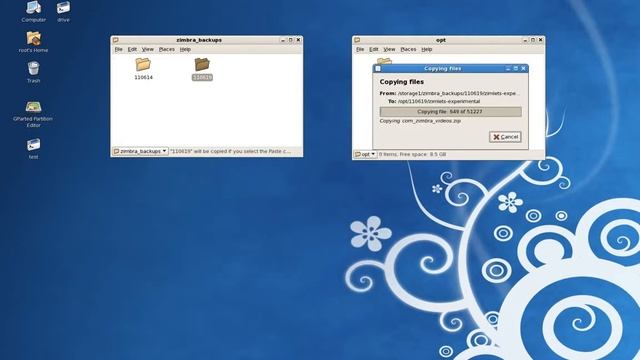Image resolution: width=640 pixels, height=360 pixels.
Task: Click the From path /storage1/zimbra_backups text
Action: pos(459,93)
